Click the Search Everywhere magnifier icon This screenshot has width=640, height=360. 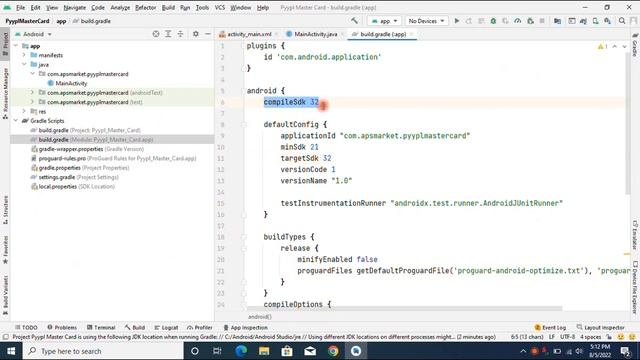tap(622, 21)
